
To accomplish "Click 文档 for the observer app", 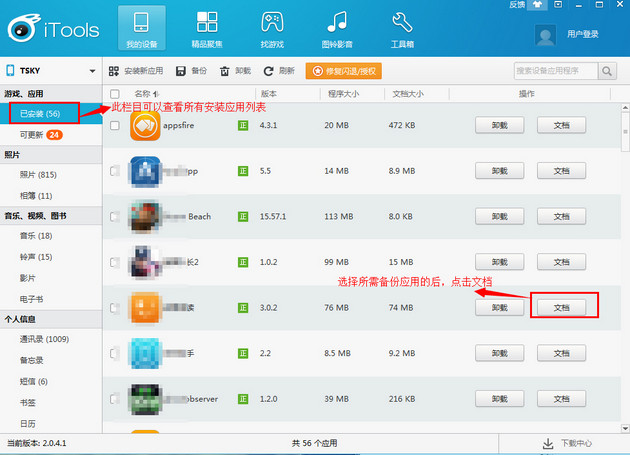I will [x=561, y=399].
